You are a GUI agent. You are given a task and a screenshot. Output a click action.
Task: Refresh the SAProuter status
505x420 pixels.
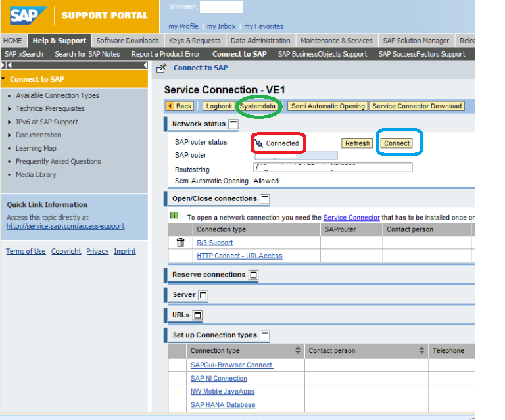tap(357, 143)
